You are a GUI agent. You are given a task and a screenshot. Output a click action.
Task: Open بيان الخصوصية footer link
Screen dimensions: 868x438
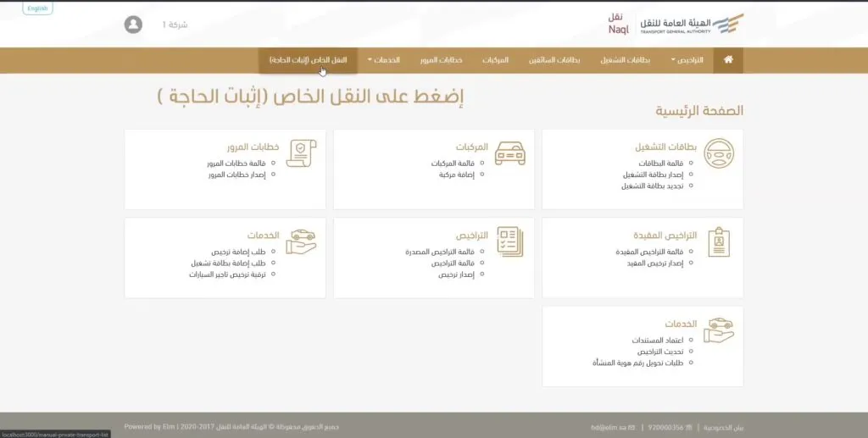pyautogui.click(x=724, y=428)
